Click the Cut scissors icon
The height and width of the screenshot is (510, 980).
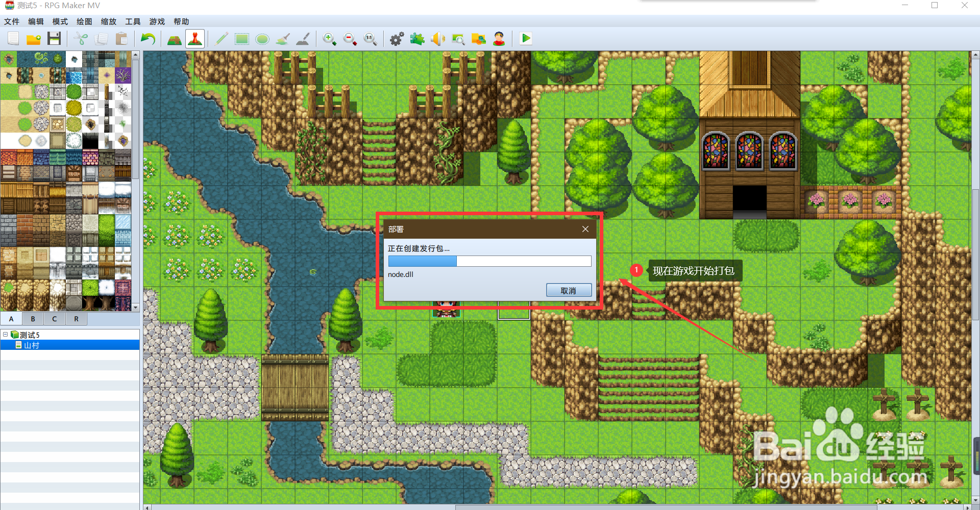(x=81, y=39)
